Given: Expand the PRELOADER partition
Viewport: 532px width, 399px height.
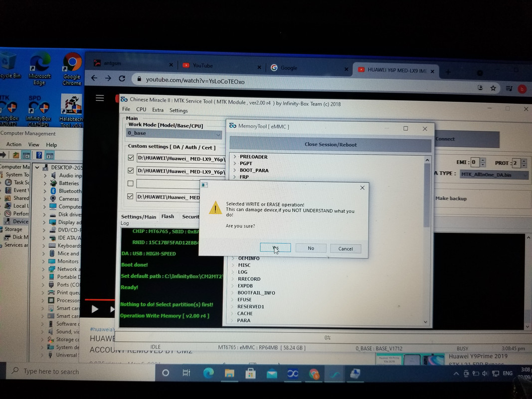Looking at the screenshot, I should tap(235, 157).
